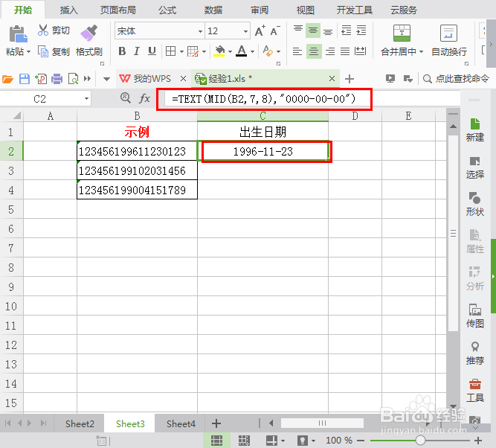Click the insert function fx icon

pyautogui.click(x=144, y=98)
